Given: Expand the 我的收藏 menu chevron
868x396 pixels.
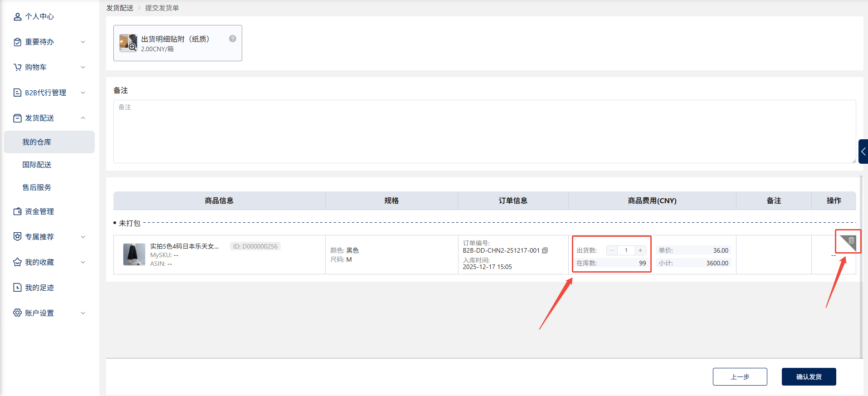Looking at the screenshot, I should pyautogui.click(x=83, y=262).
